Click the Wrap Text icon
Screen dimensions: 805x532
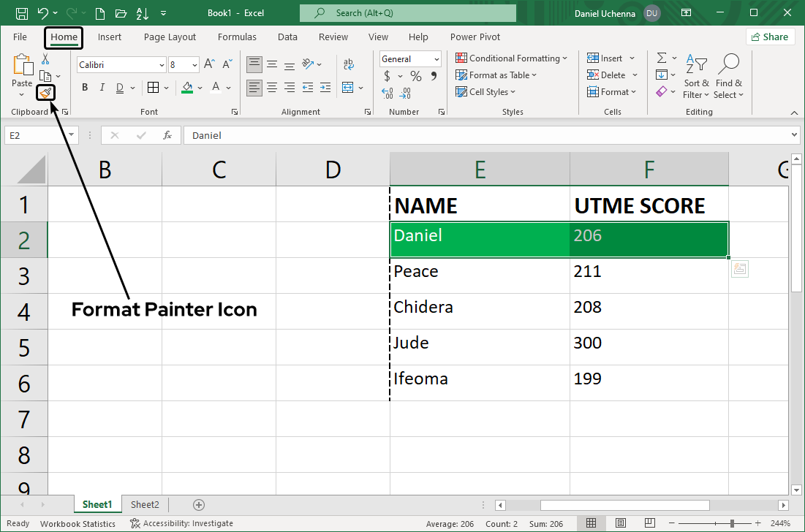pyautogui.click(x=349, y=64)
